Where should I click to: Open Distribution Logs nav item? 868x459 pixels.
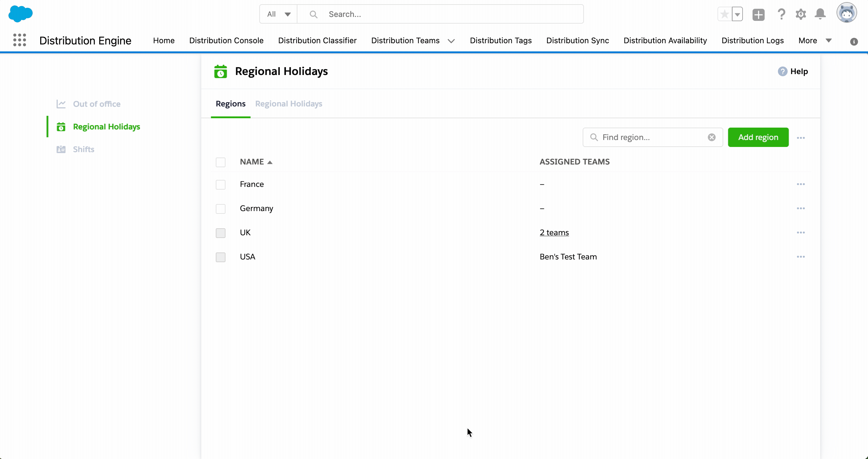click(753, 41)
